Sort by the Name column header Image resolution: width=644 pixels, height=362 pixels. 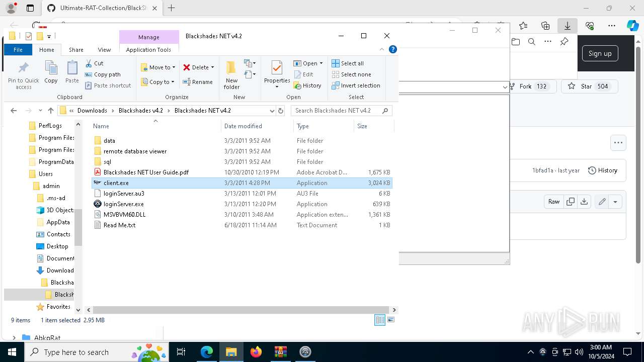[x=155, y=126]
